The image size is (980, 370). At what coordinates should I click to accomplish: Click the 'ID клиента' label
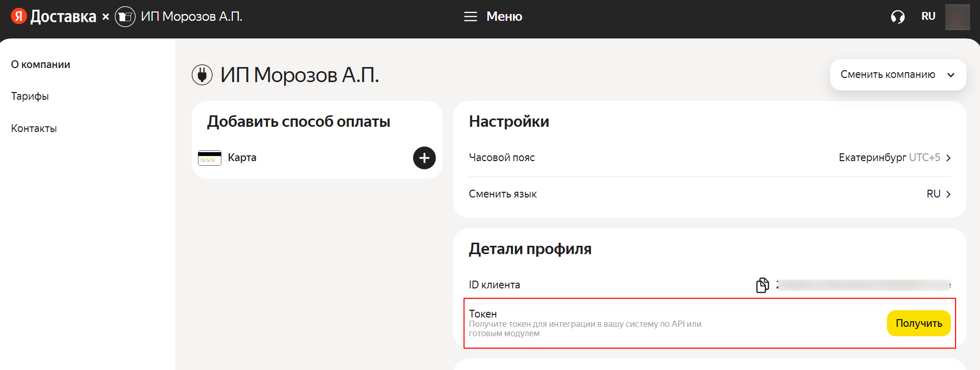494,285
